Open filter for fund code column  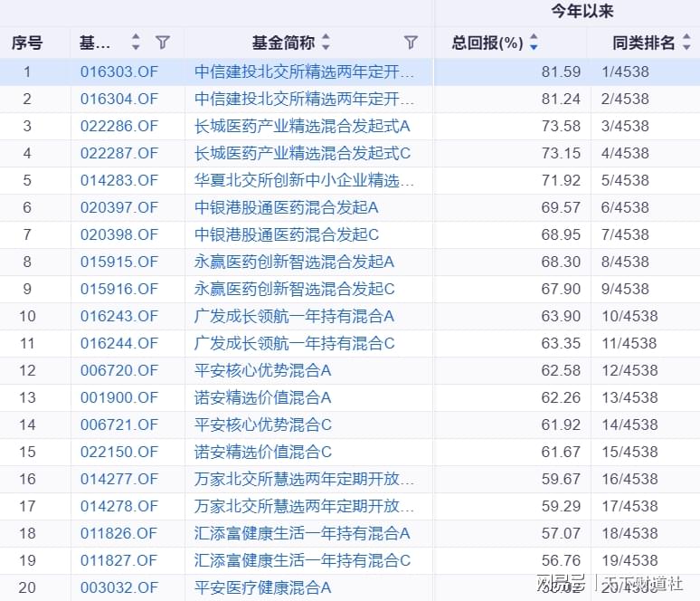[x=163, y=43]
